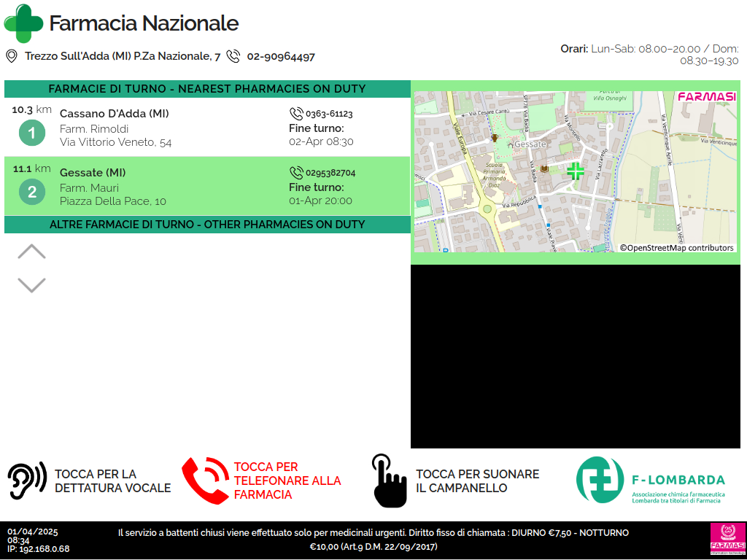Tap the hand pointer doorbell icon
The height and width of the screenshot is (560, 747).
[389, 481]
